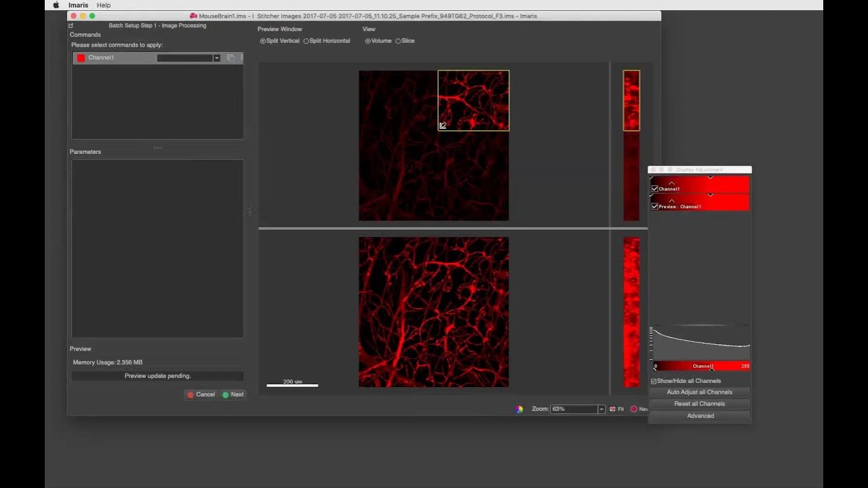This screenshot has height=488, width=868.
Task: Click Reset all Channels
Action: pyautogui.click(x=700, y=404)
